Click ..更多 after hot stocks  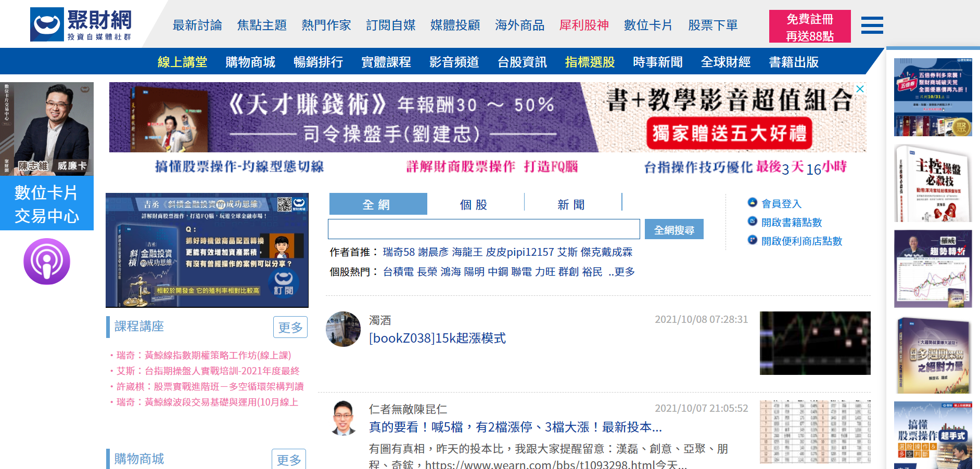tap(621, 272)
